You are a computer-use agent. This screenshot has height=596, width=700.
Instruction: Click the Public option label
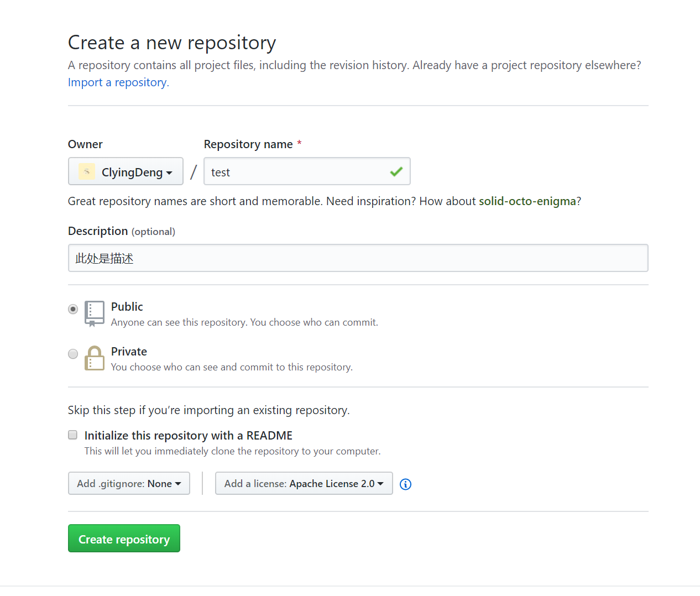(x=127, y=307)
